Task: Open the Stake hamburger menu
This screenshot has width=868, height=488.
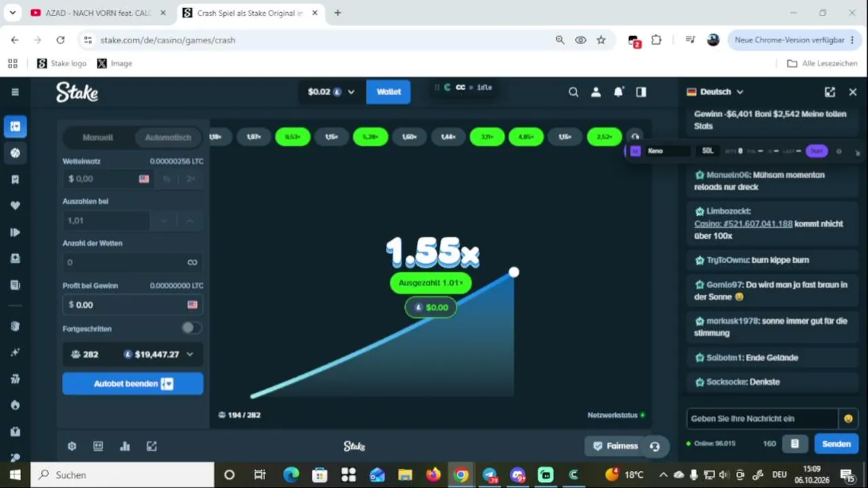Action: point(15,92)
